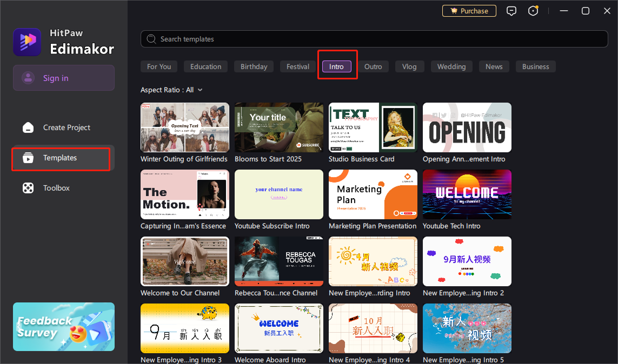This screenshot has height=364, width=618.
Task: Open the Wedding template category
Action: (x=451, y=66)
